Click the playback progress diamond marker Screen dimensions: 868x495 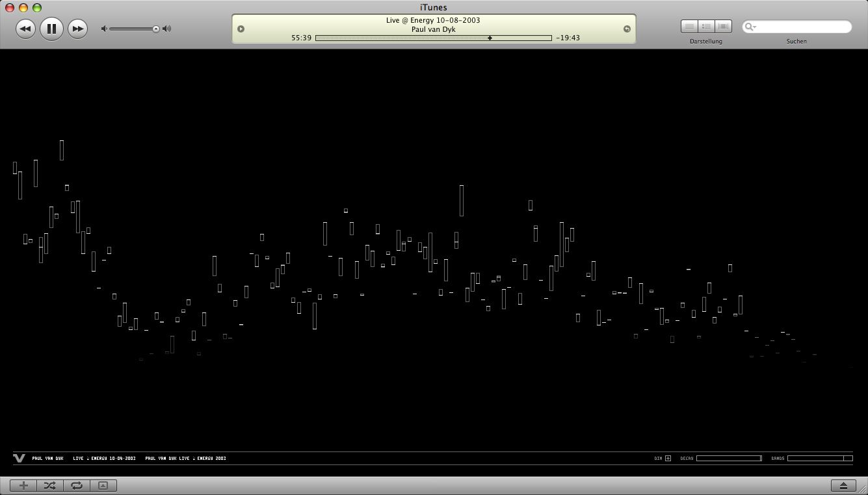pyautogui.click(x=490, y=38)
